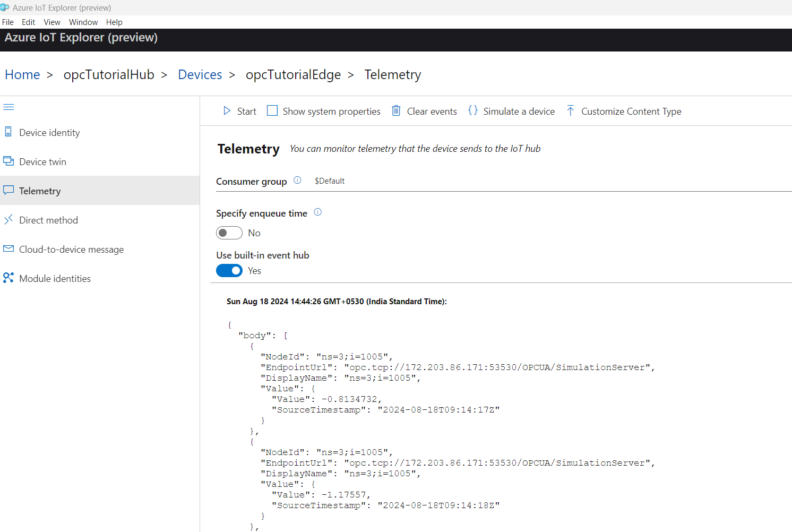This screenshot has width=792, height=532.
Task: Click SourceTimestamp "2024-08-18T09:14:17Z" line
Action: coord(385,410)
